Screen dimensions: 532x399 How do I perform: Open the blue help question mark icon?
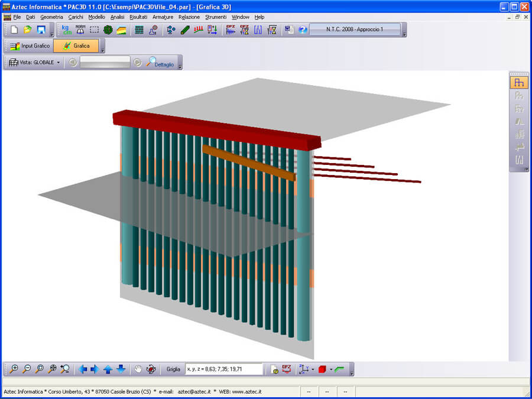302,30
